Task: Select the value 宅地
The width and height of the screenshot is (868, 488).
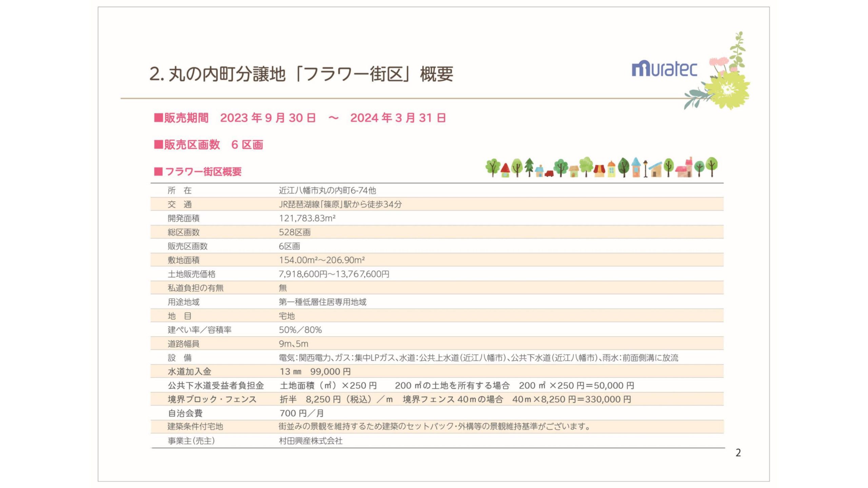Action: (287, 316)
